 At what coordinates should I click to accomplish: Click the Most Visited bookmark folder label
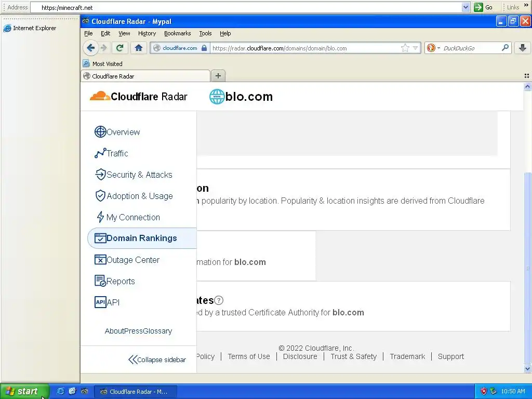107,64
